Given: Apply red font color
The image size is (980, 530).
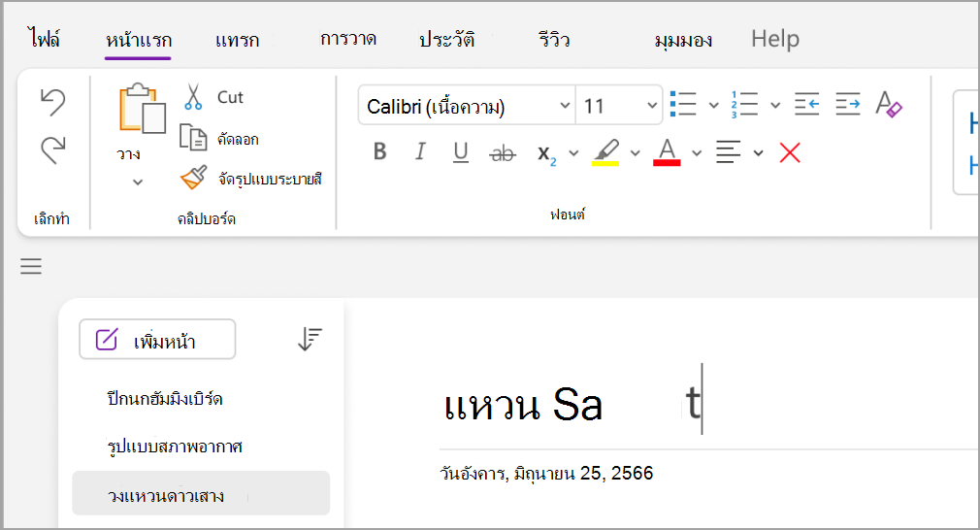Looking at the screenshot, I should click(x=667, y=152).
